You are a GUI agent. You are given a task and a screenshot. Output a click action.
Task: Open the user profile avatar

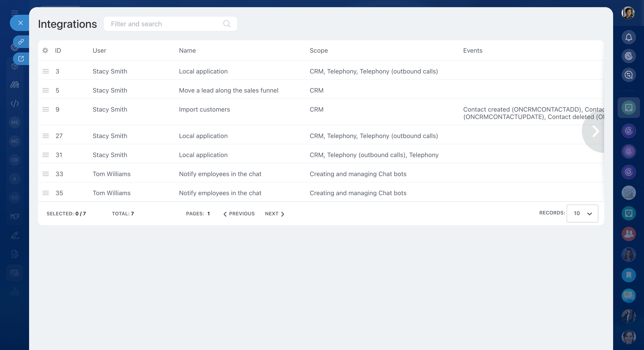pyautogui.click(x=628, y=13)
